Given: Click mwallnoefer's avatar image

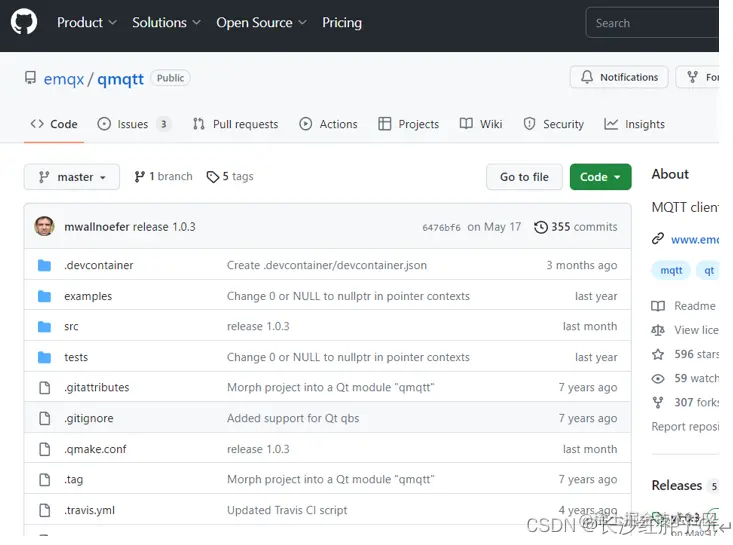Looking at the screenshot, I should 44,226.
